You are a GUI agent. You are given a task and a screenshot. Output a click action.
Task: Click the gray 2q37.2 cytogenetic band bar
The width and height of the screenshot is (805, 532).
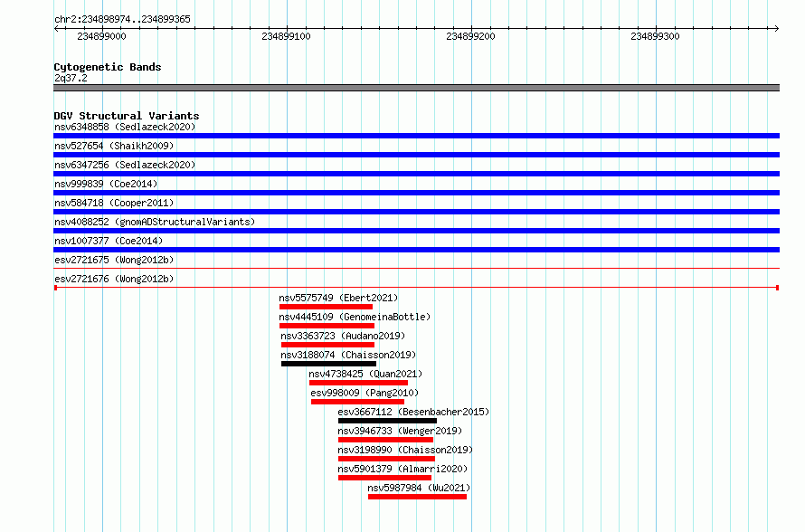[x=416, y=88]
